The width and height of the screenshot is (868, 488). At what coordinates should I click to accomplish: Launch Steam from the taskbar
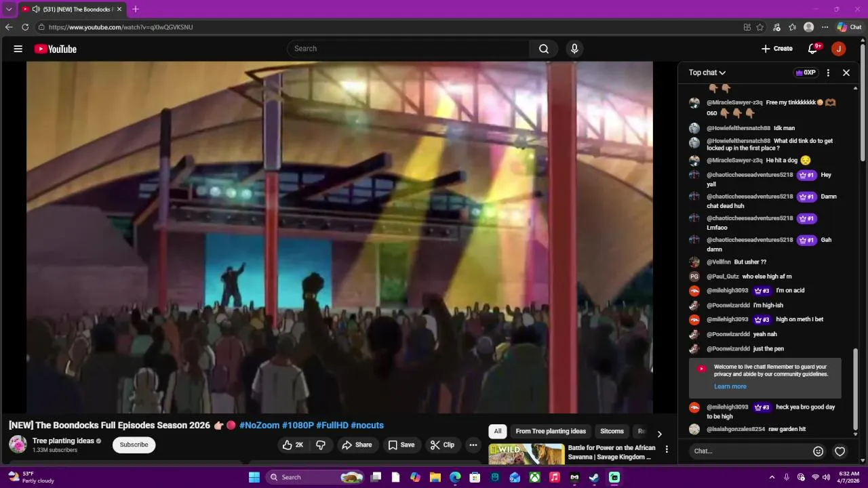(x=595, y=477)
